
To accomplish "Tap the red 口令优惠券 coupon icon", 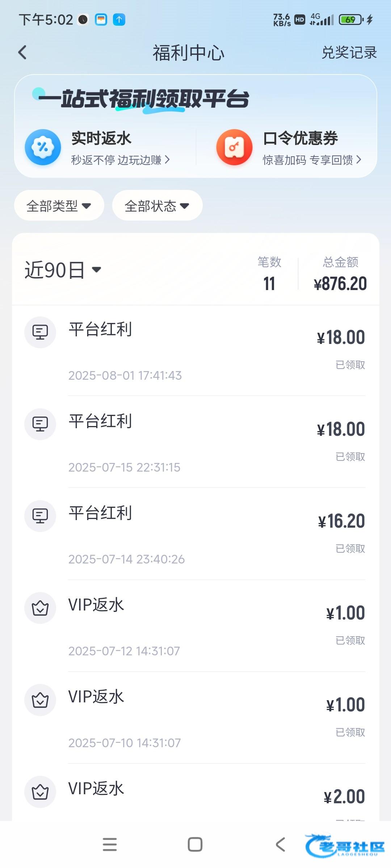I will click(x=234, y=147).
